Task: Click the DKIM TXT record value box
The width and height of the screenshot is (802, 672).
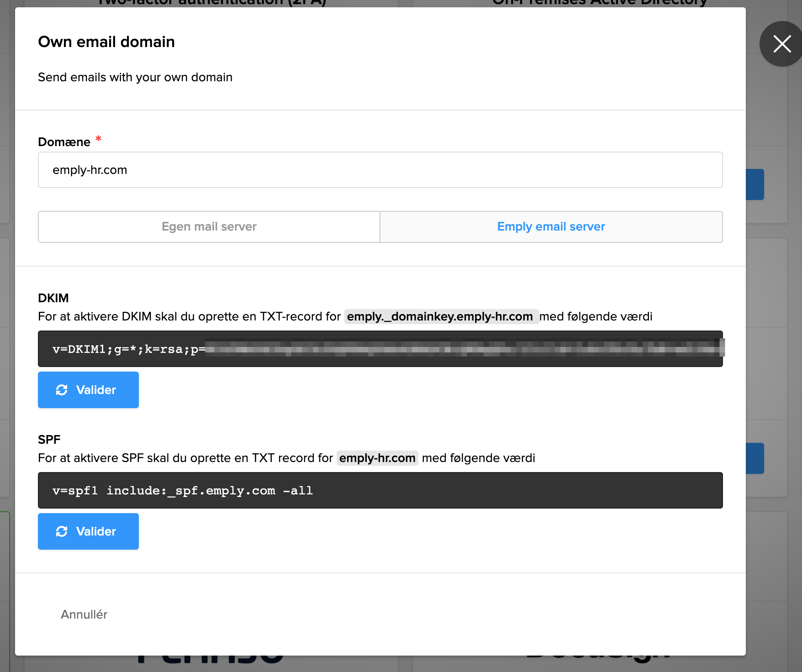Action: [x=380, y=349]
